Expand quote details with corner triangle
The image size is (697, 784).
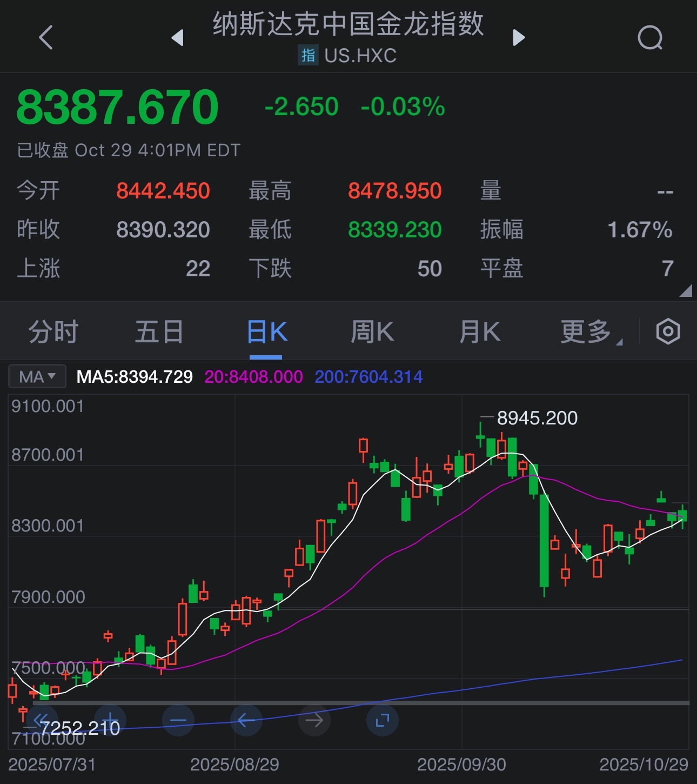click(x=686, y=290)
